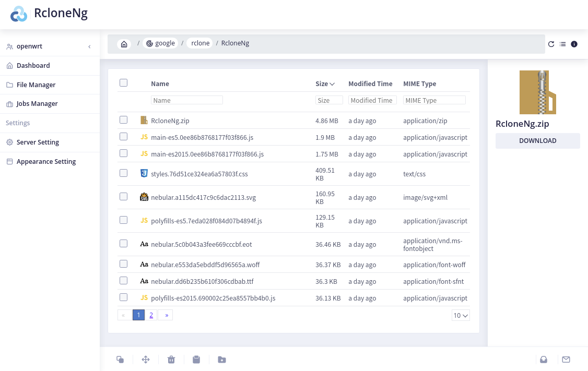Open the inbox tray icon in bottom bar
Viewport: 588px width, 371px height.
544,360
